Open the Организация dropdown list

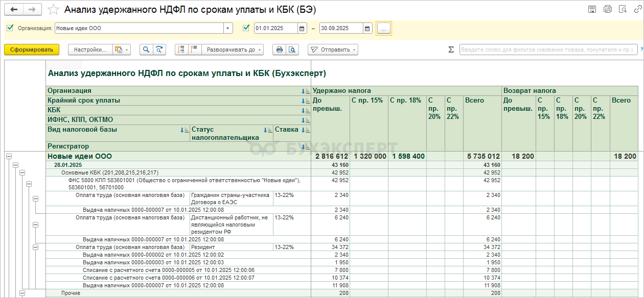[228, 28]
